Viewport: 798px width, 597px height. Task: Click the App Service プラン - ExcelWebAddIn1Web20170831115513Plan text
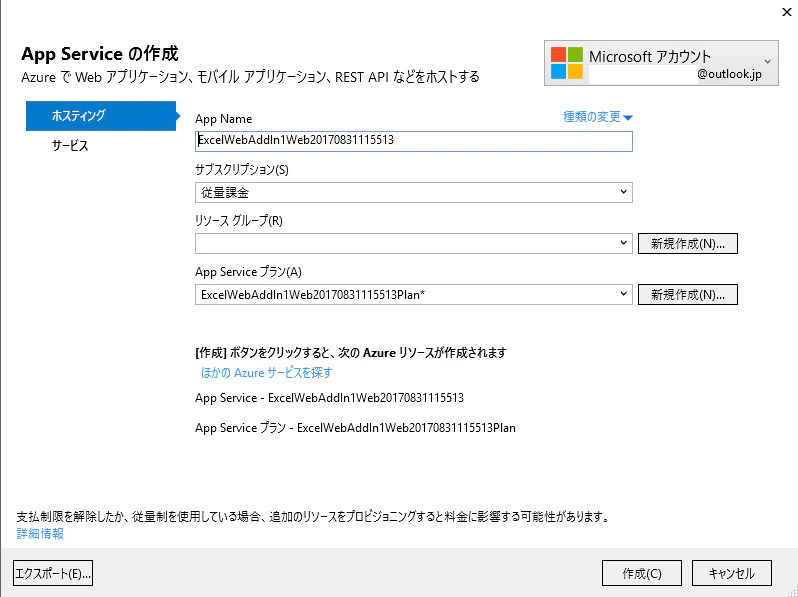click(355, 428)
